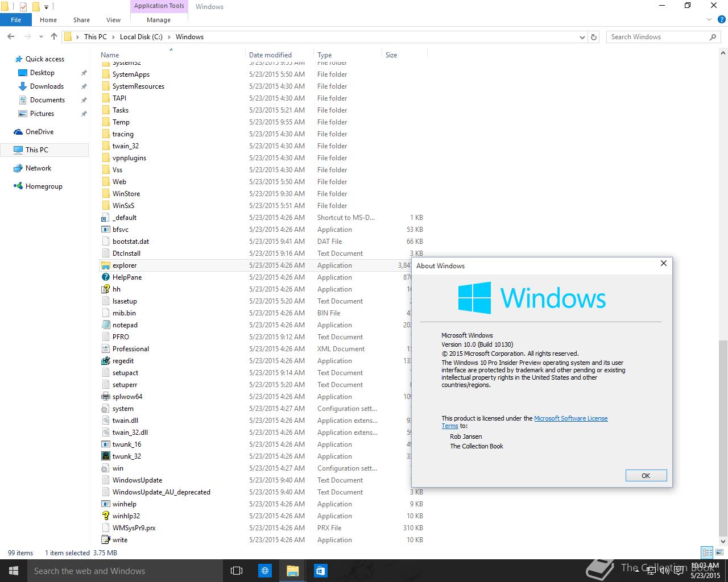Click the HelpPane help icon
The width and height of the screenshot is (728, 582).
105,277
